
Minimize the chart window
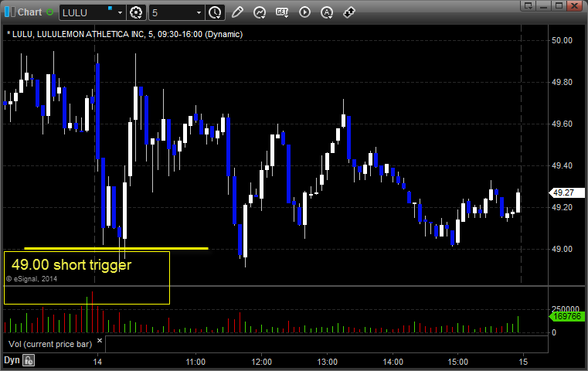click(x=544, y=5)
